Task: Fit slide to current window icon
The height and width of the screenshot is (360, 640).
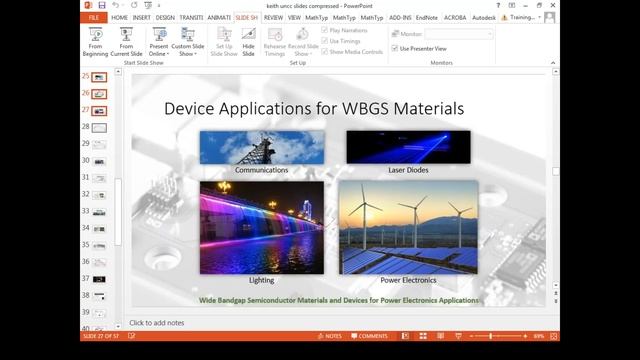Action: coord(553,336)
